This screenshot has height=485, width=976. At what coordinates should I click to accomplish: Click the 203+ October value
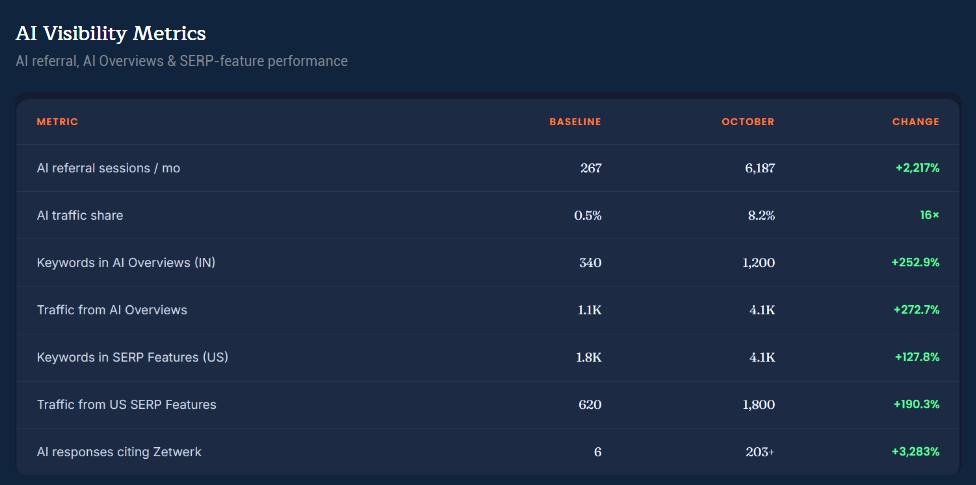(x=760, y=452)
